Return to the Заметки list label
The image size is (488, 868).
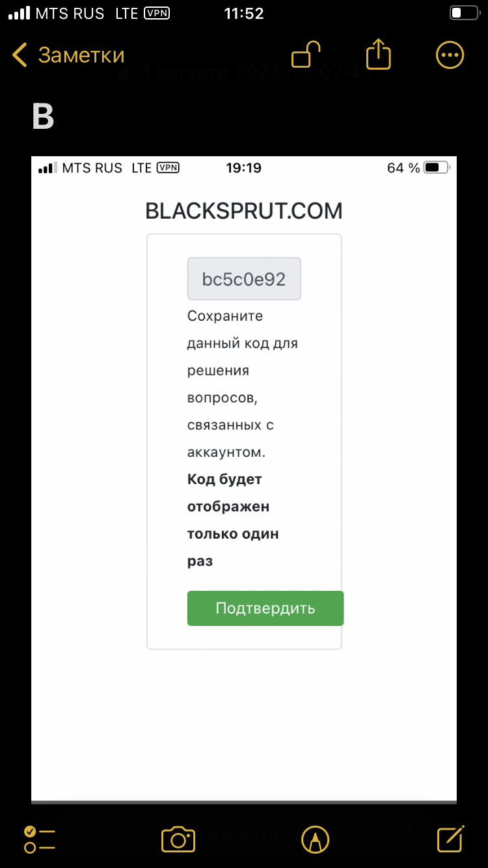click(x=81, y=55)
